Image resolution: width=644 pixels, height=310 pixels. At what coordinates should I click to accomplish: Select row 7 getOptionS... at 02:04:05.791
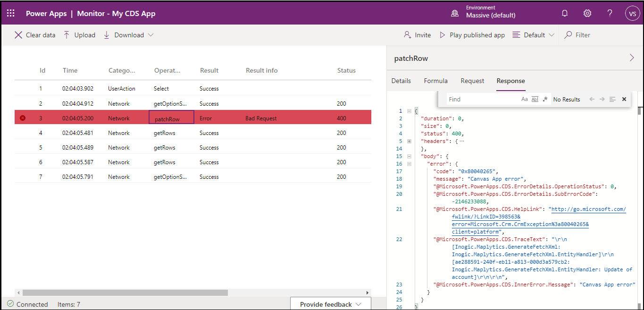pyautogui.click(x=193, y=176)
